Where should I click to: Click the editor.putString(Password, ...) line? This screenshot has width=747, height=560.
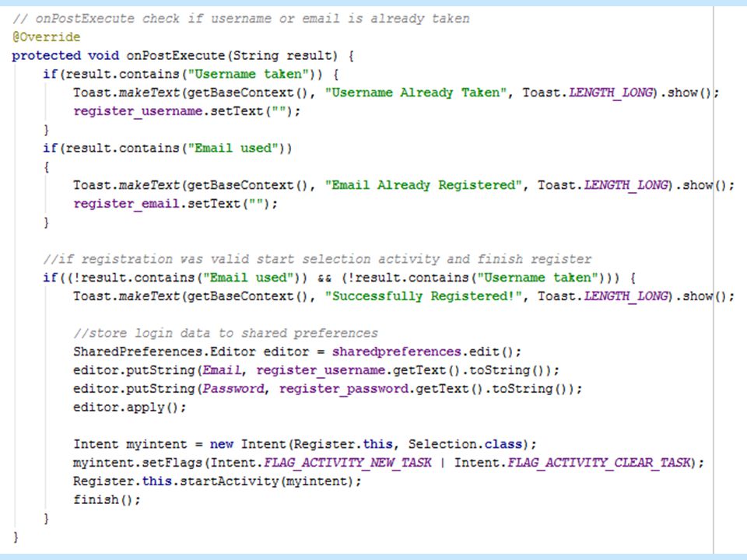click(x=328, y=389)
